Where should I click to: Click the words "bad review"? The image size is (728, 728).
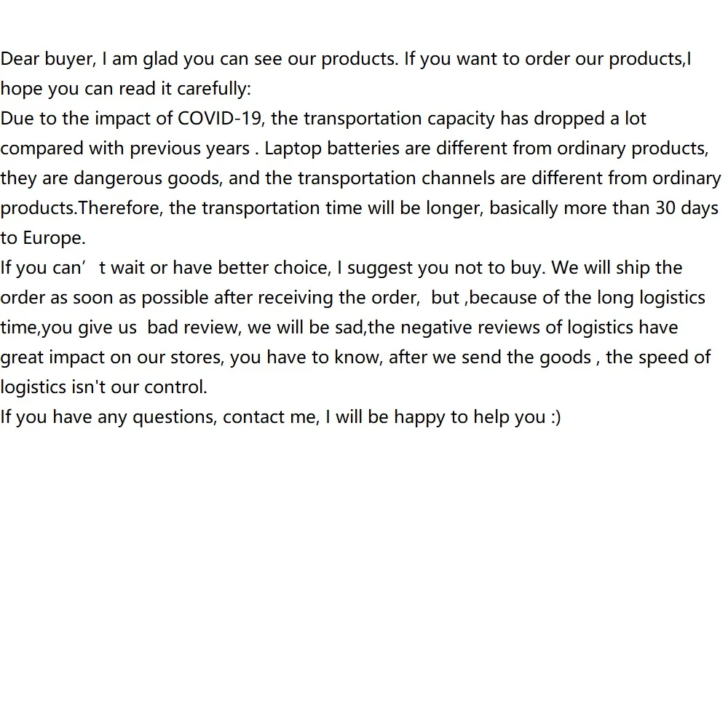193,328
